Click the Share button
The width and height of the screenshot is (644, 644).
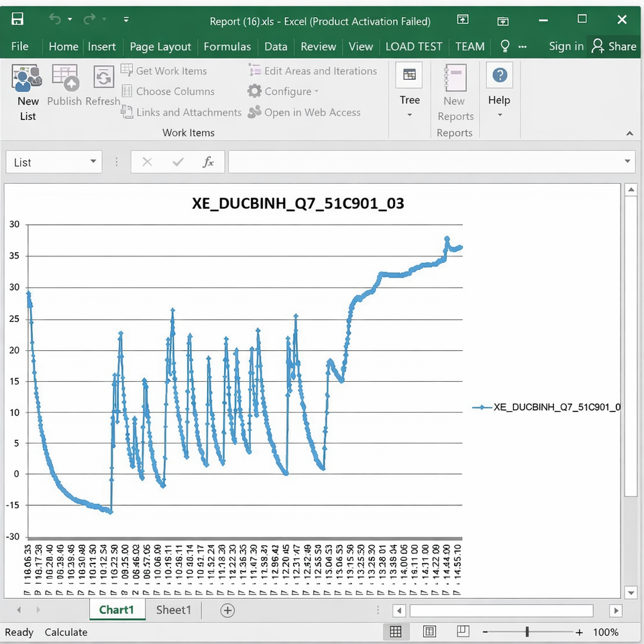click(614, 46)
